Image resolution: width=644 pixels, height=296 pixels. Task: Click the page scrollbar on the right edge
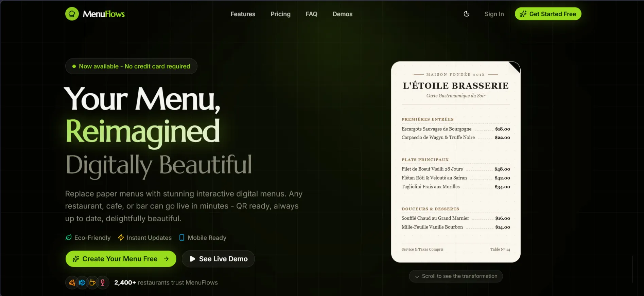click(x=633, y=270)
